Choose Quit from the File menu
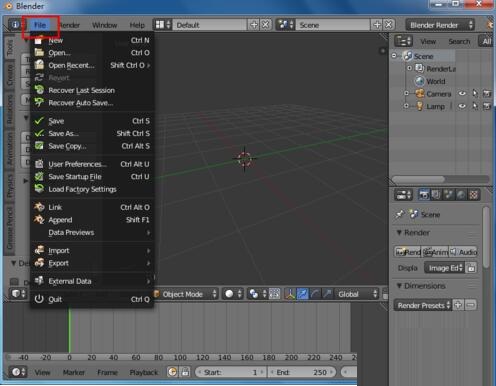496x386 pixels. pyautogui.click(x=92, y=299)
